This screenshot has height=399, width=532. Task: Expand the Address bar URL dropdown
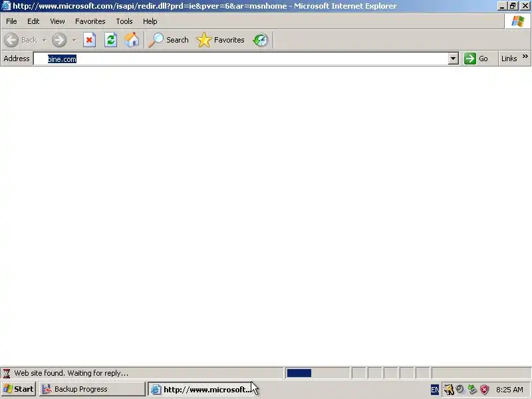(453, 59)
